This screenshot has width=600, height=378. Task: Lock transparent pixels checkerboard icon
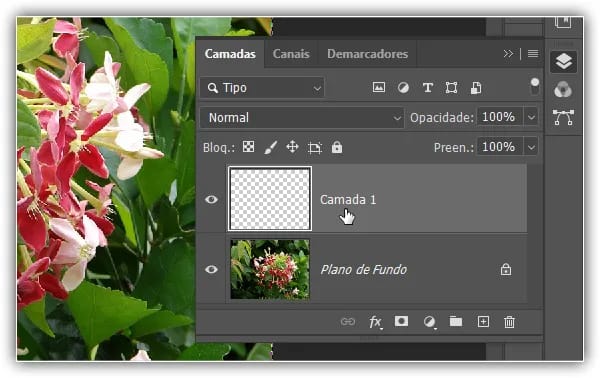click(248, 147)
